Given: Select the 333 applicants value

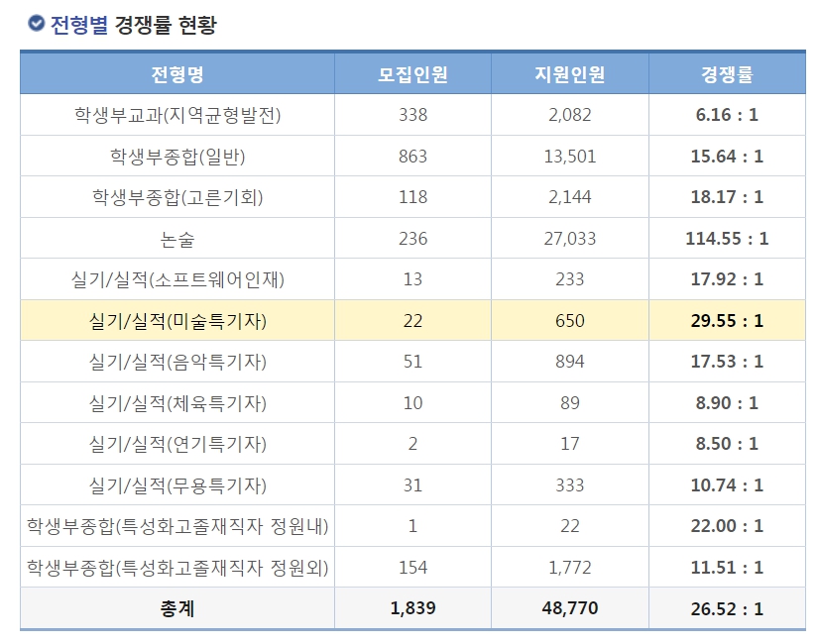Looking at the screenshot, I should click(x=570, y=484).
